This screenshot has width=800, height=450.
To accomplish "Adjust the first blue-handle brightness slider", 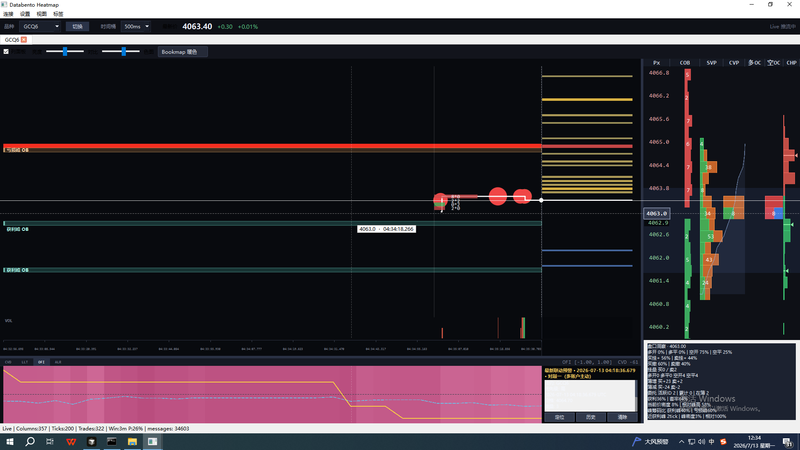I will (x=65, y=52).
